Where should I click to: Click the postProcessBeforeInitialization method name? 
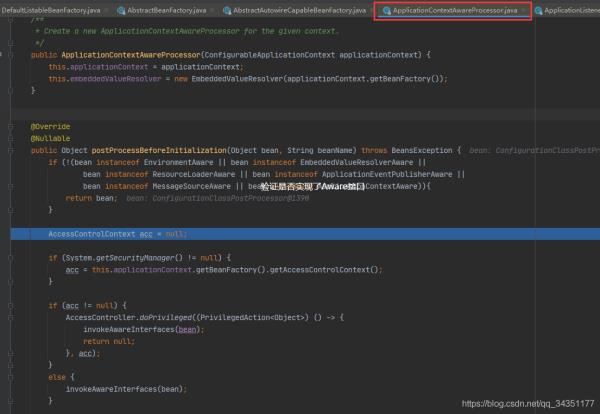coord(159,150)
